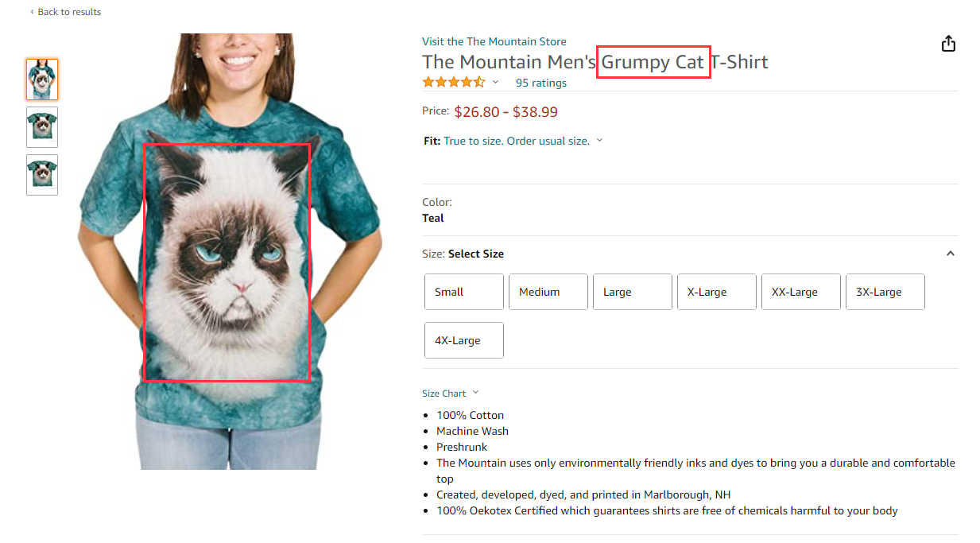Select the first thumbnail showing the model

(x=41, y=80)
